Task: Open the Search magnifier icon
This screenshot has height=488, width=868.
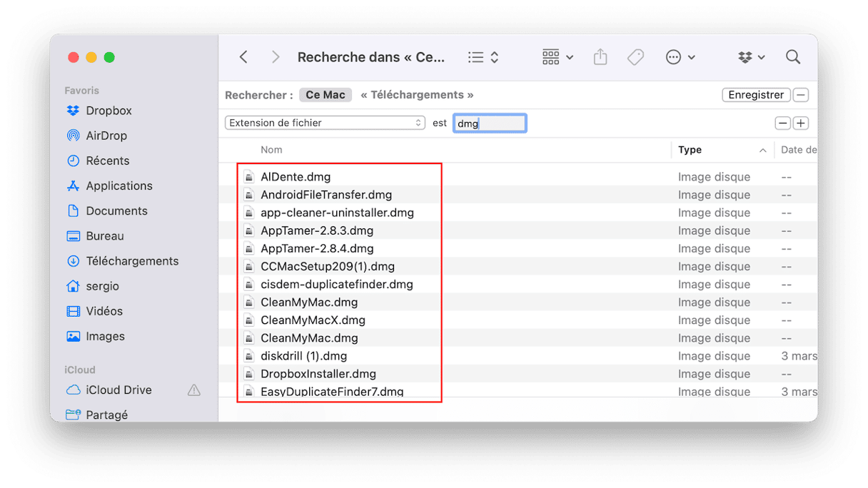Action: click(792, 57)
